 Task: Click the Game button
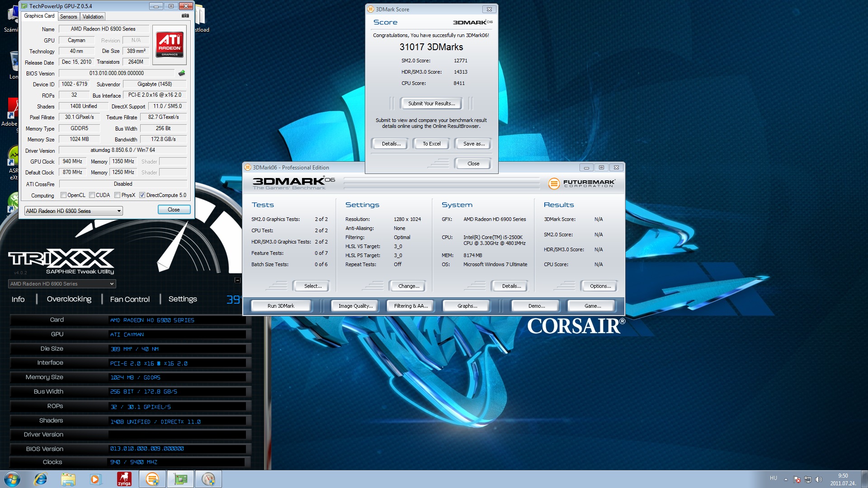(592, 306)
